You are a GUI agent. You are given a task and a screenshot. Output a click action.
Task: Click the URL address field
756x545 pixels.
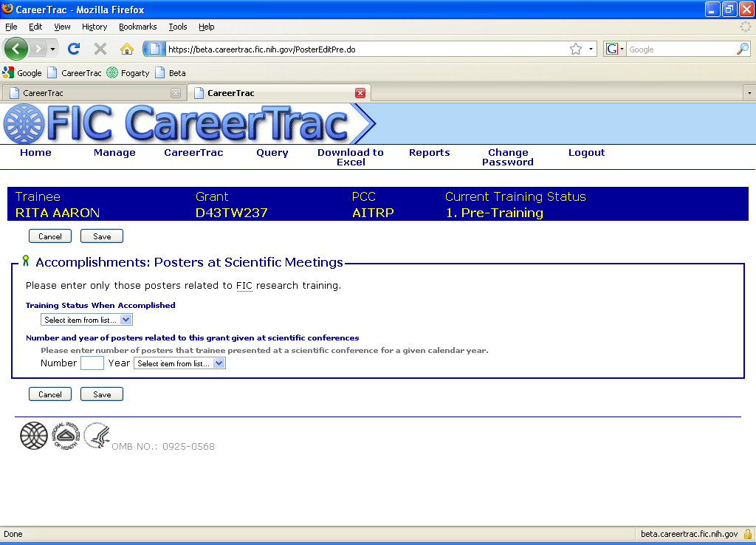coord(366,49)
